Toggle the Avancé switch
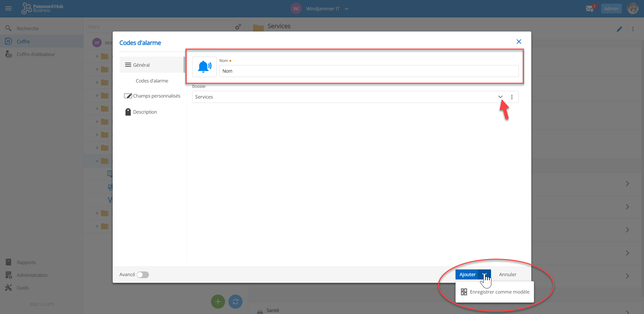Viewport: 644px width, 314px height. pos(143,275)
